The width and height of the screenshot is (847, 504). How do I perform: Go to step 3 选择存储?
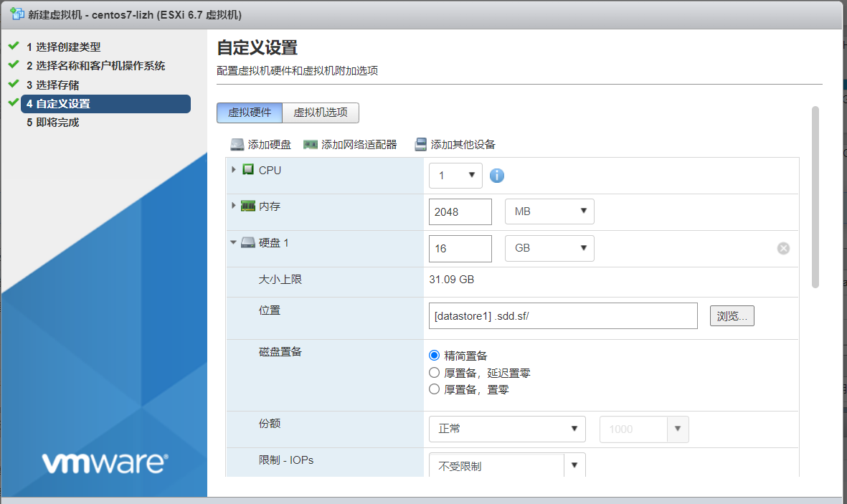tap(53, 85)
